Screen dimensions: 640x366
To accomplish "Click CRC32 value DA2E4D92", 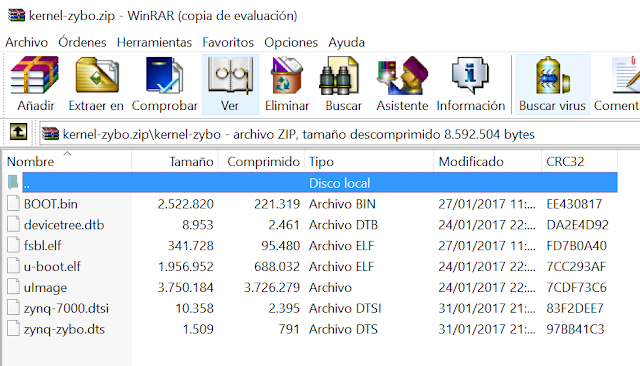I will pyautogui.click(x=578, y=224).
